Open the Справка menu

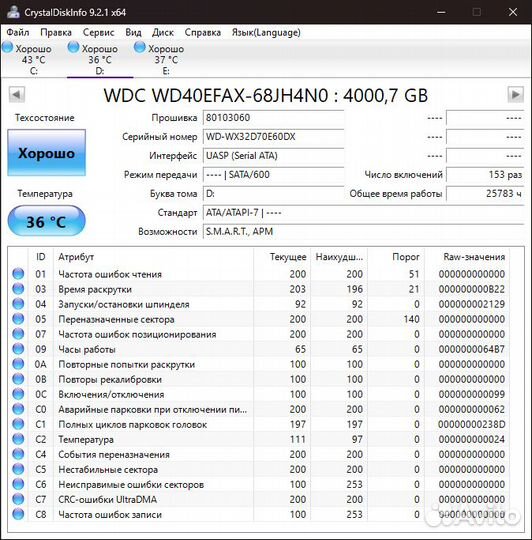[203, 32]
